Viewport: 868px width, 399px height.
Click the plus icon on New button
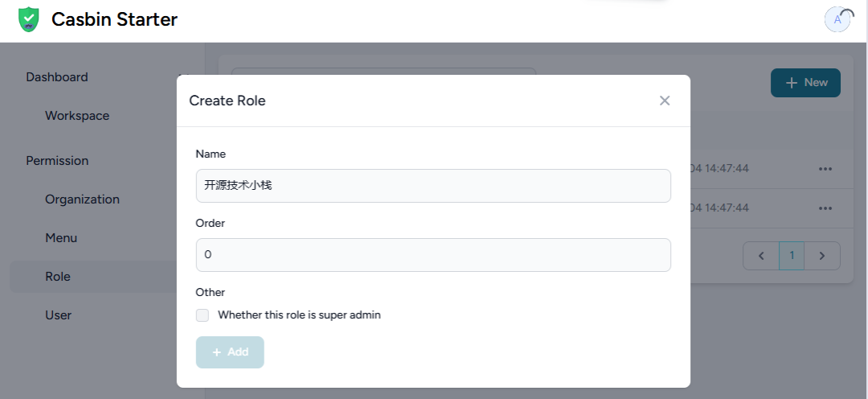[792, 83]
